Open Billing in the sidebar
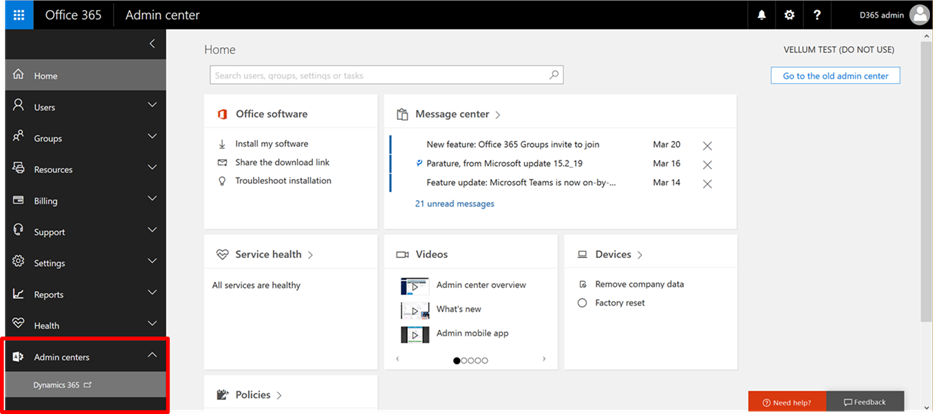This screenshot has width=933, height=414. click(86, 201)
